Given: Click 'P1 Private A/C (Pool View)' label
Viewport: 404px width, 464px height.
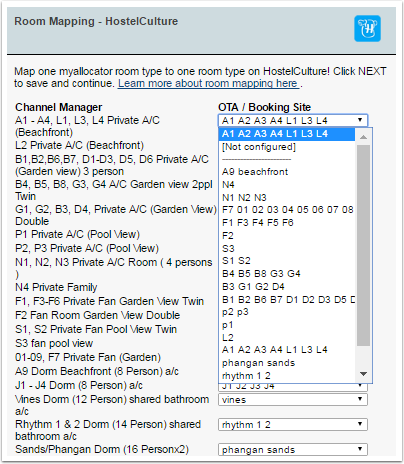Looking at the screenshot, I should pos(77,234).
